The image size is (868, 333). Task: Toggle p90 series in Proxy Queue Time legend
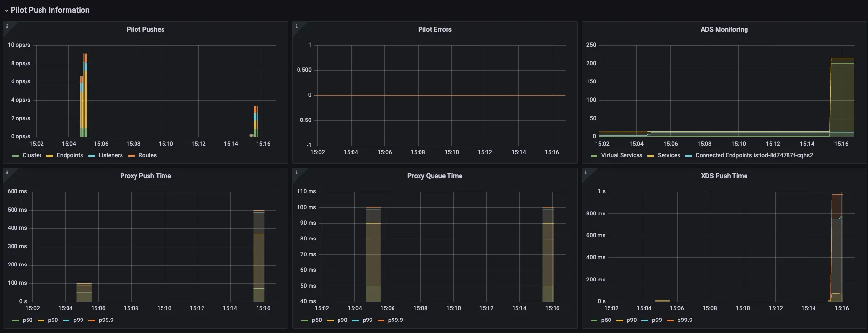342,320
